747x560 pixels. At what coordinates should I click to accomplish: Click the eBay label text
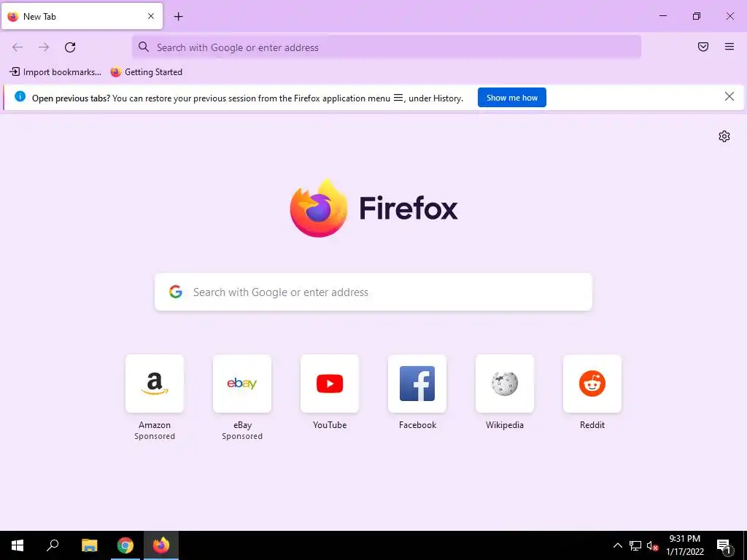[242, 425]
